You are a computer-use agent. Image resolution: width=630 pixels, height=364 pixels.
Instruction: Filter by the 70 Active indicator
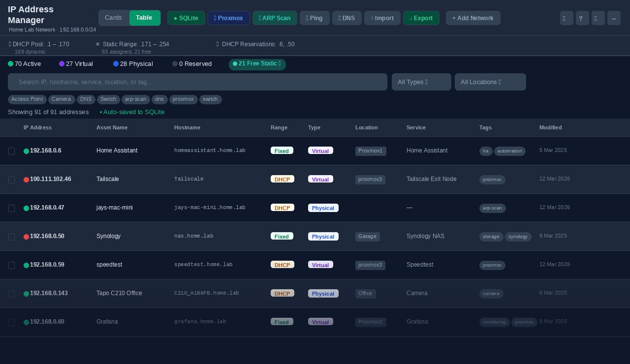coord(25,64)
